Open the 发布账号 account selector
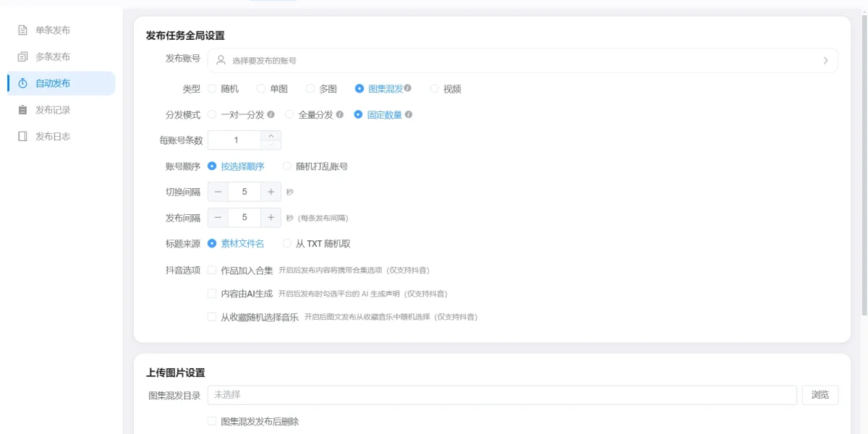 (523, 61)
